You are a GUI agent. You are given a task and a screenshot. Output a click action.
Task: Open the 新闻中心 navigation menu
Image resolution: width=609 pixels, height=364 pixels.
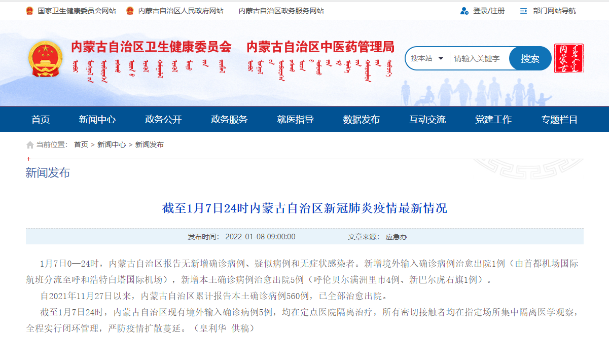97,120
